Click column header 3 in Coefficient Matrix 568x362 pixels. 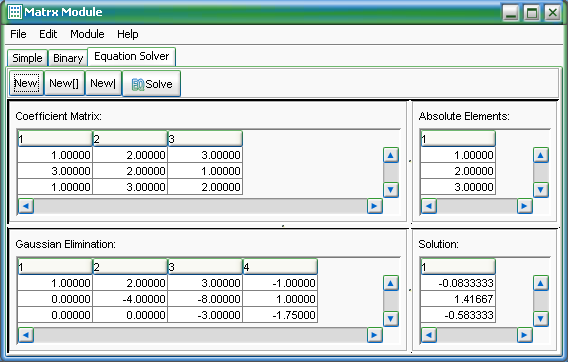205,139
